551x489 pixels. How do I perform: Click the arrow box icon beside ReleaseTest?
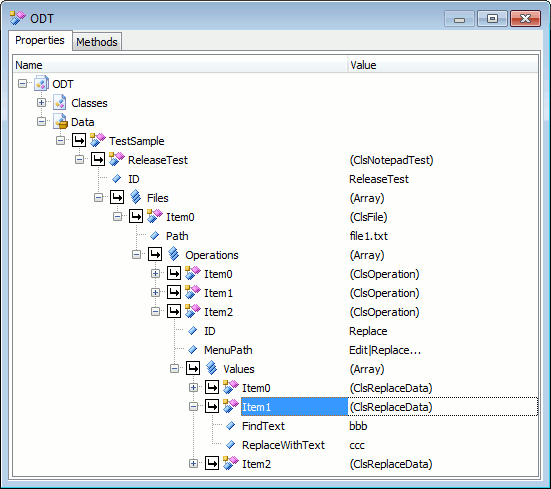coord(98,159)
